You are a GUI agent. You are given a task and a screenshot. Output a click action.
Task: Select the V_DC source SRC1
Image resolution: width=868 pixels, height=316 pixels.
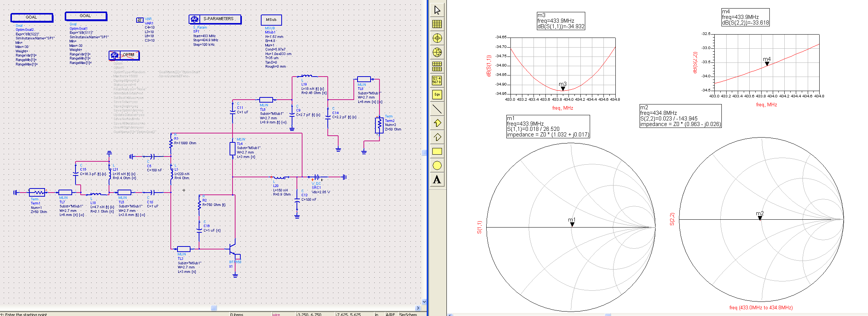click(x=317, y=177)
